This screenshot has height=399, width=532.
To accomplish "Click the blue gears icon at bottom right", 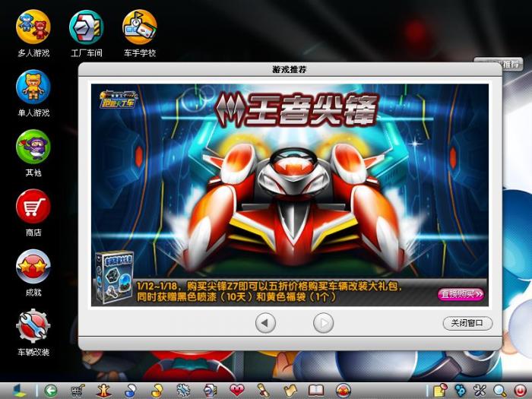I will click(460, 391).
